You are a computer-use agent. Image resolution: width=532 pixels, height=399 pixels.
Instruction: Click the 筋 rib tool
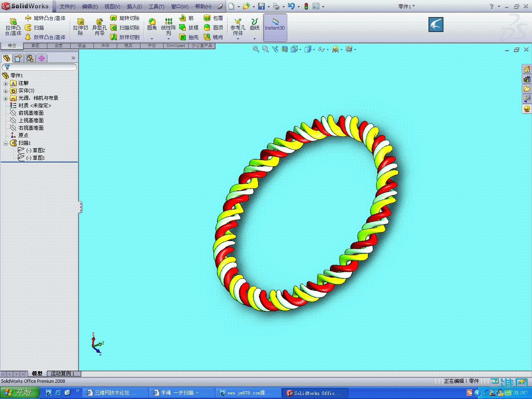[186, 18]
